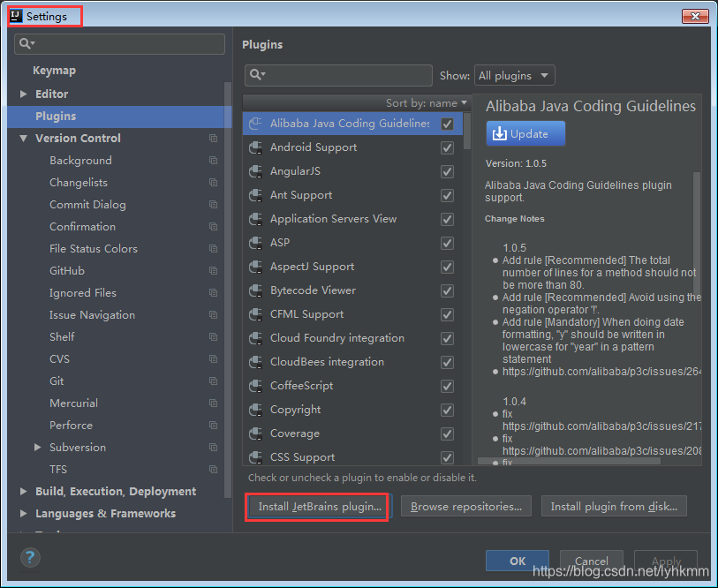Open search options in settings search box
Screen dimensions: 718x588
pyautogui.click(x=27, y=43)
